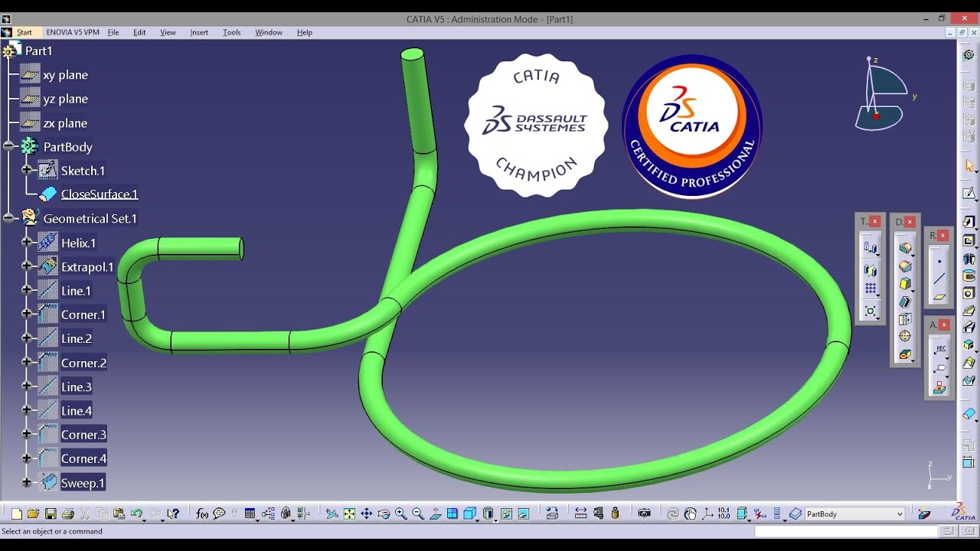Collapse the PartBody node
The width and height of the screenshot is (980, 551).
(10, 146)
